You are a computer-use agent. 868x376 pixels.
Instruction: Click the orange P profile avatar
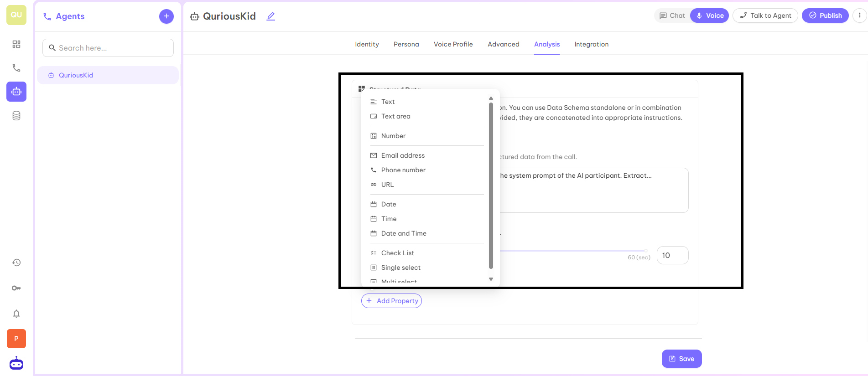tap(16, 339)
